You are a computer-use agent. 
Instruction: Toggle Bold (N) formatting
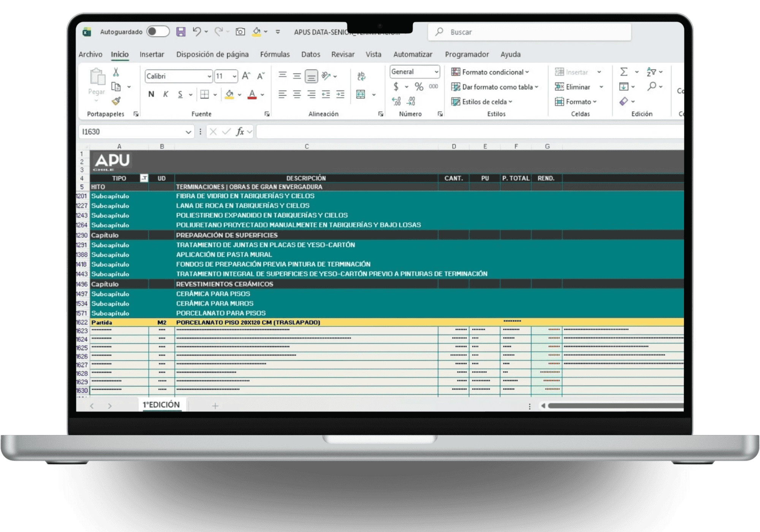(151, 94)
